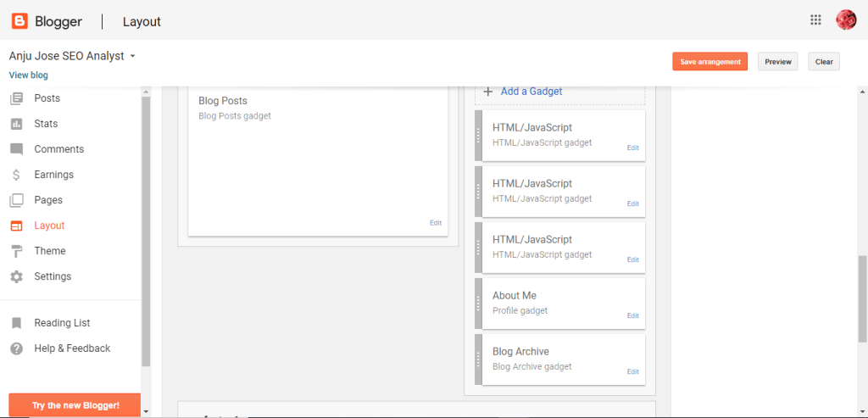Click the Stats bar chart icon

[x=16, y=124]
